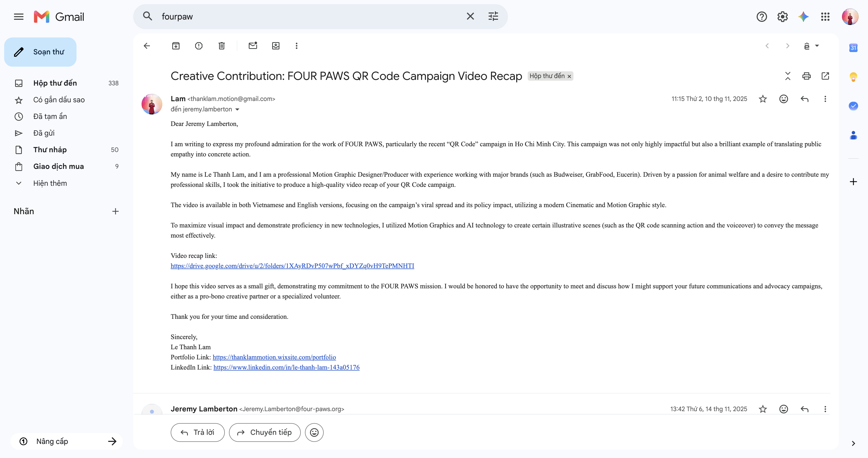The image size is (868, 458).
Task: Click Nâng cấp upgrade button
Action: [x=66, y=441]
